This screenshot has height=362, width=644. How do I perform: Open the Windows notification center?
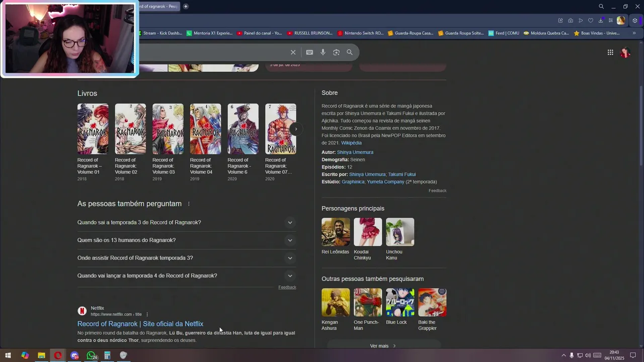click(633, 355)
